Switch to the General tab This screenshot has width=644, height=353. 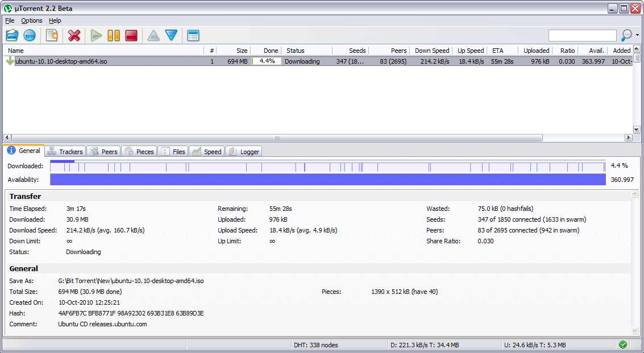pos(24,151)
